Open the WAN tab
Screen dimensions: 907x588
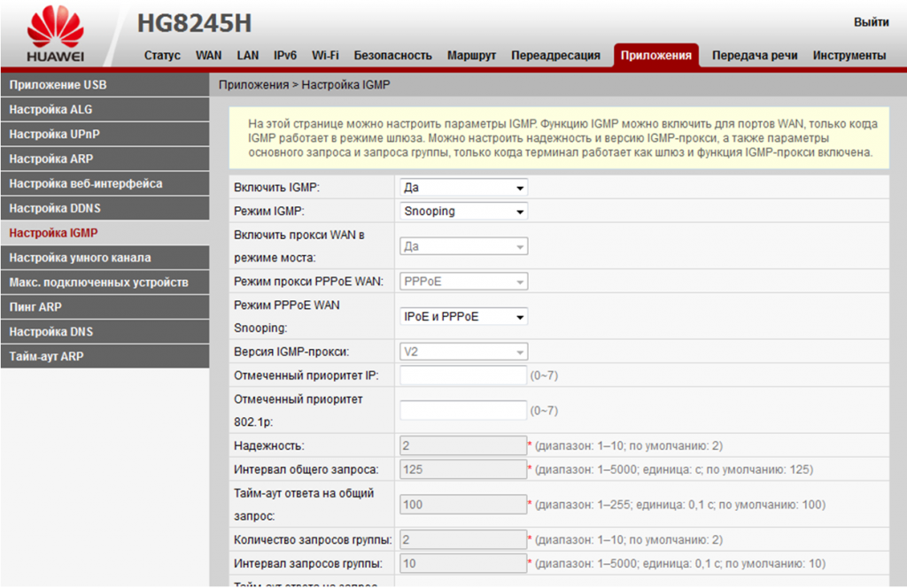208,56
